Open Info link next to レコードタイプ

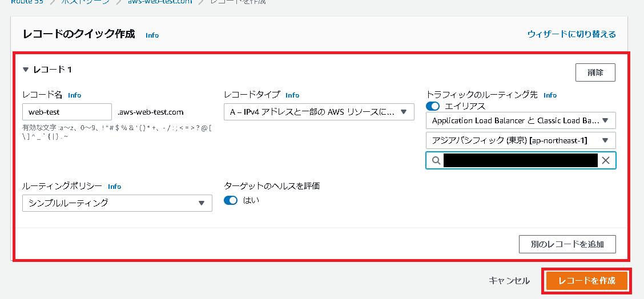click(x=292, y=95)
